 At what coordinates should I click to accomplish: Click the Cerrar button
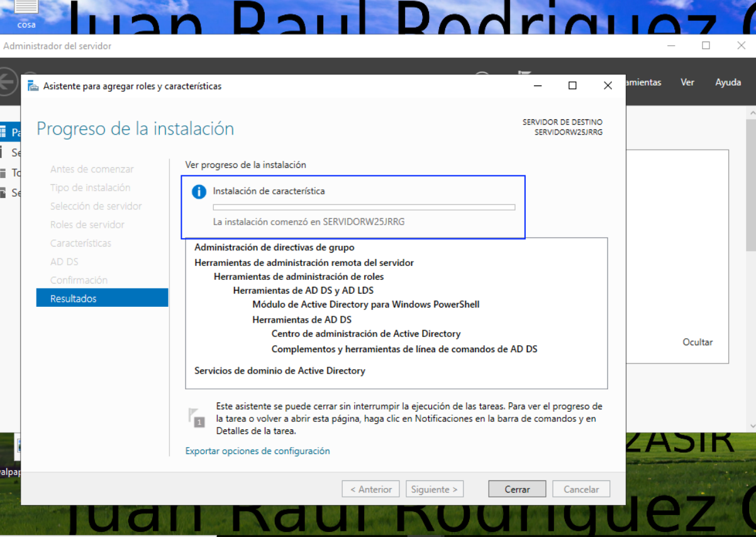[517, 489]
